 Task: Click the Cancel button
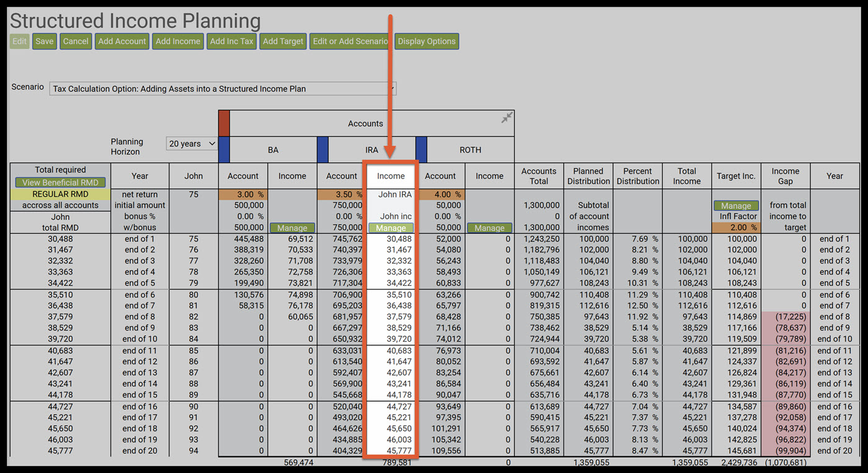click(x=76, y=42)
